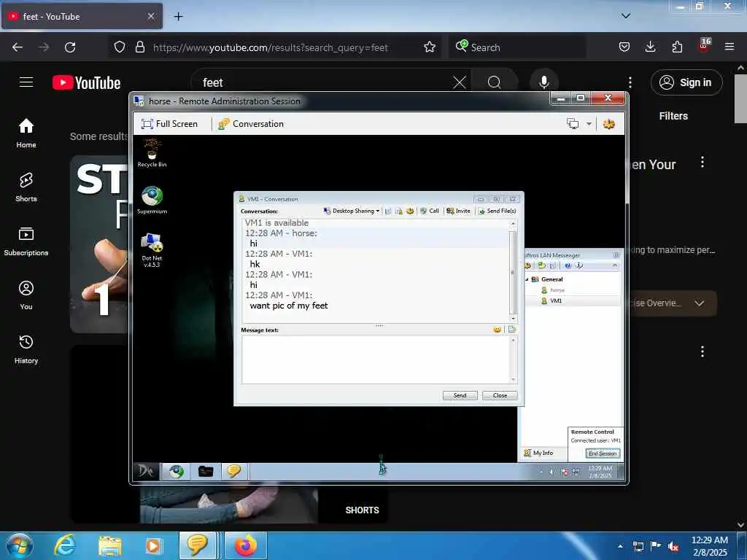This screenshot has height=560, width=747.
Task: Click the YouTube search magnifier button
Action: click(x=495, y=82)
